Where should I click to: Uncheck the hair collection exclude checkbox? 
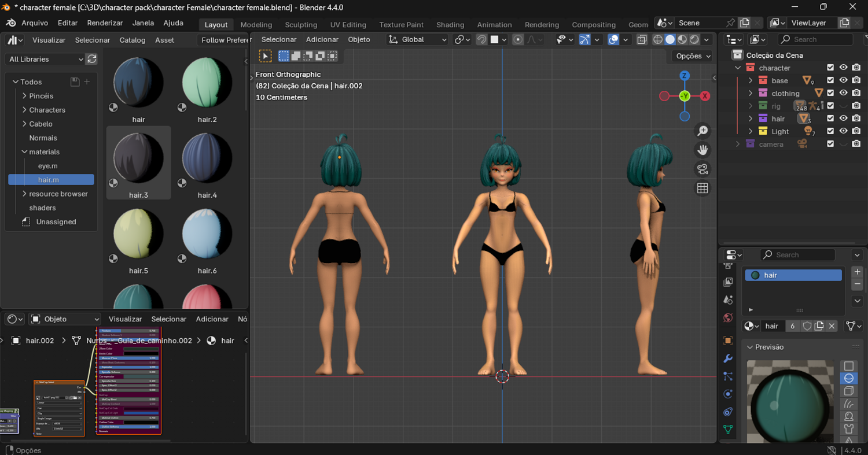(x=830, y=119)
